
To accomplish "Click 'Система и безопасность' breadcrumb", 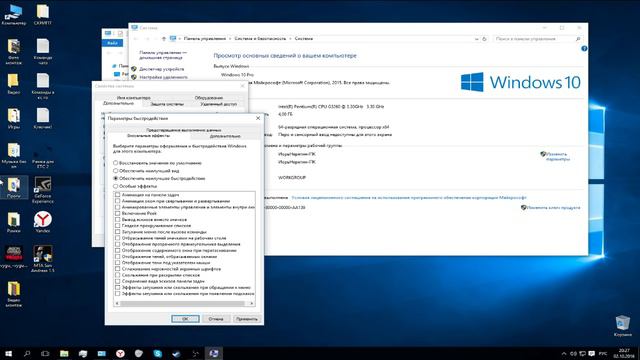I will [x=260, y=39].
